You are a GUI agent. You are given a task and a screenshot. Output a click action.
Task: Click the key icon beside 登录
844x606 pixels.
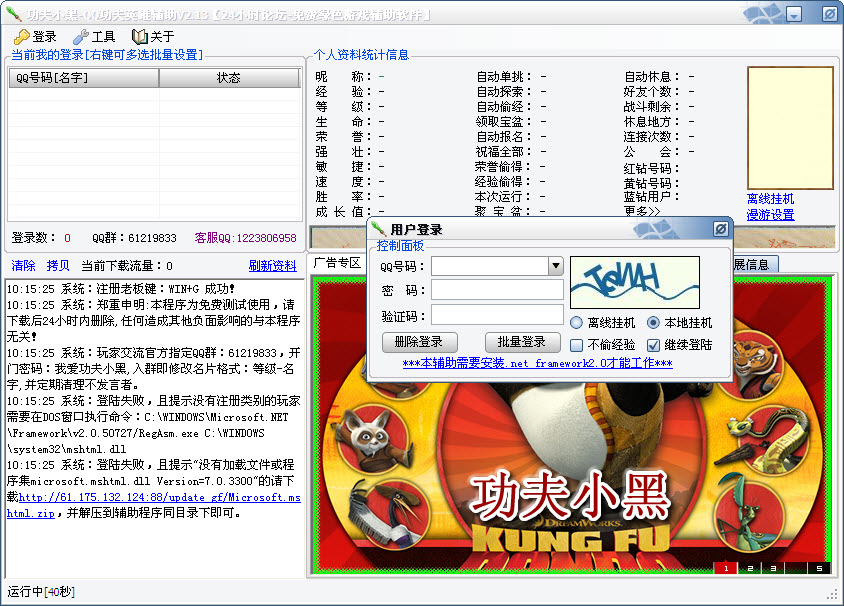(22, 37)
